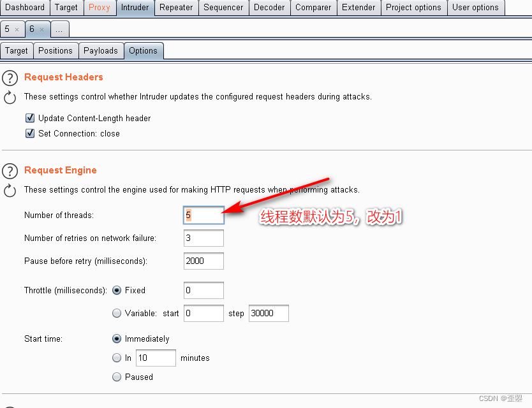Select the Intruder tab

pyautogui.click(x=135, y=8)
